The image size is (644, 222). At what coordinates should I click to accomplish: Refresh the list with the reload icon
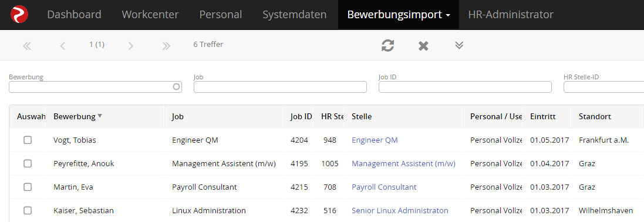387,45
